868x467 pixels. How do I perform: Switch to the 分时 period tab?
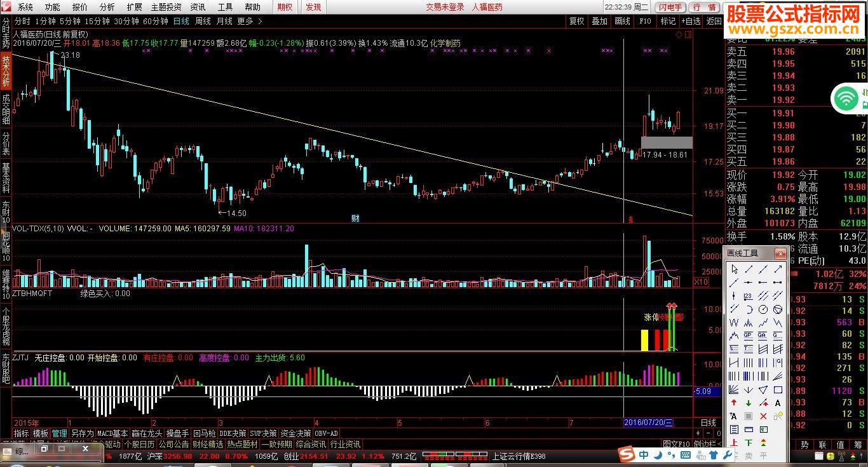click(x=22, y=21)
